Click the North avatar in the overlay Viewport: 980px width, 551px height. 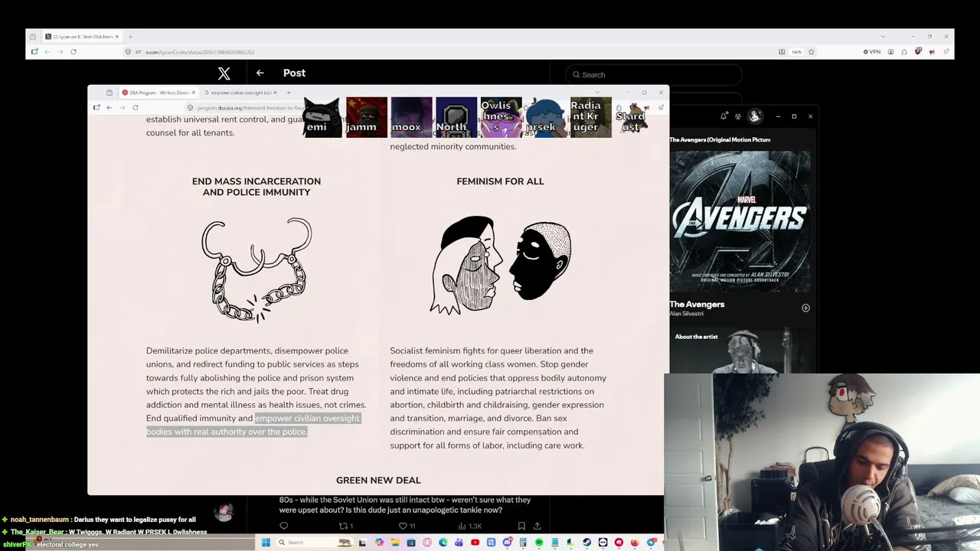pyautogui.click(x=456, y=117)
